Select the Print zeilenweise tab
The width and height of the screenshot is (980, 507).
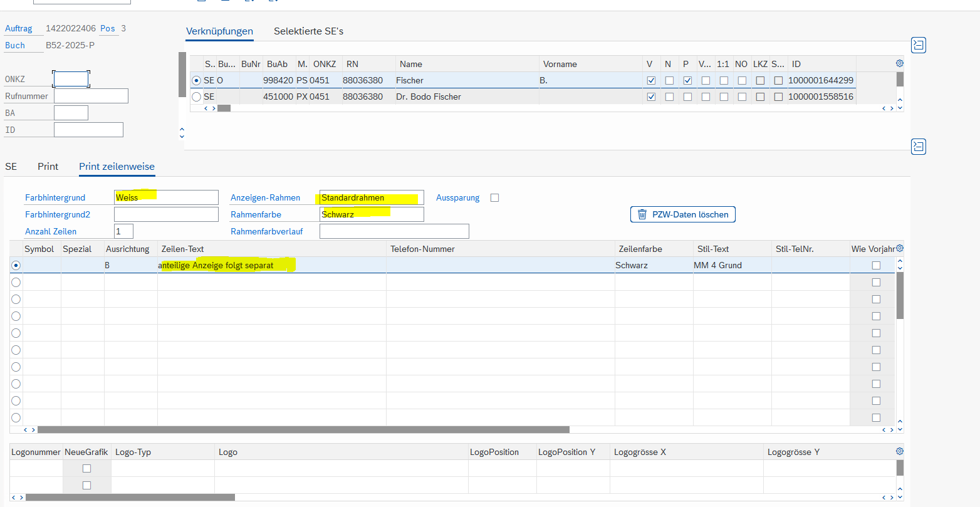point(117,166)
